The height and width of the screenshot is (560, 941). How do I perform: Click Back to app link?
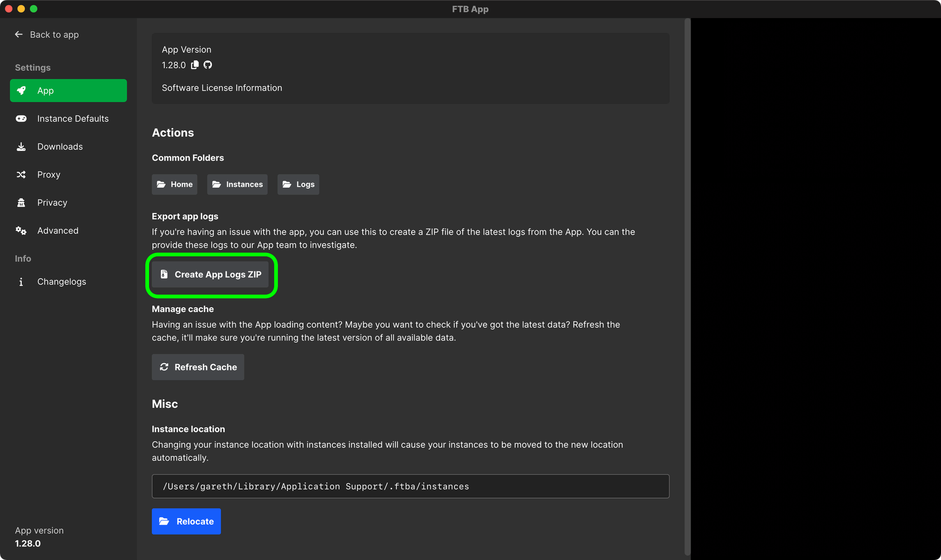[x=54, y=34]
